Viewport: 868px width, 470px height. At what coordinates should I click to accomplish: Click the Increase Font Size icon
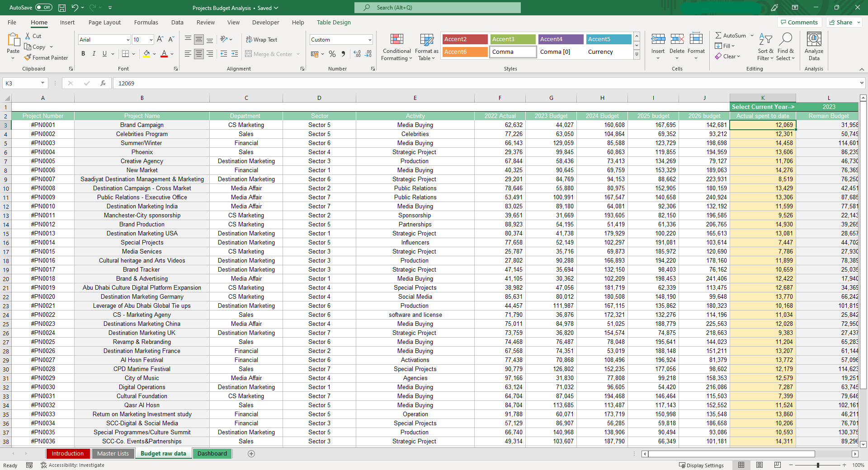(x=160, y=40)
